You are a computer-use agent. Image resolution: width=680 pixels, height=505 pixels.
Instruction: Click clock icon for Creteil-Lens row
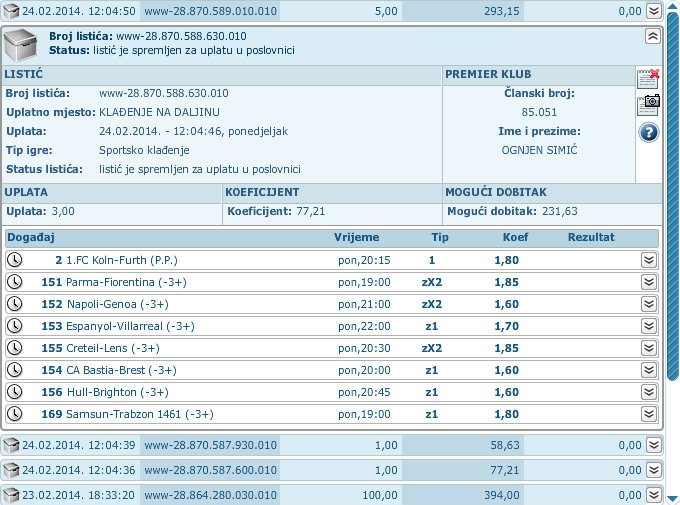pyautogui.click(x=15, y=348)
